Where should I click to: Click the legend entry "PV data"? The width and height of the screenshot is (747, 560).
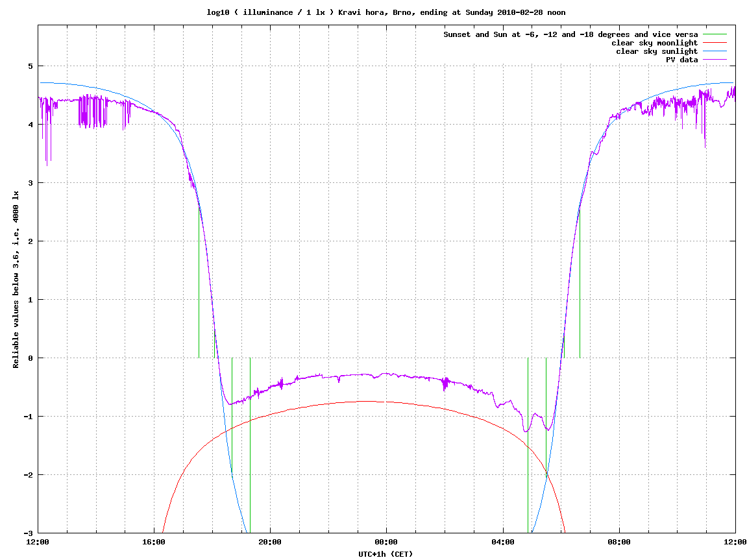pyautogui.click(x=681, y=60)
